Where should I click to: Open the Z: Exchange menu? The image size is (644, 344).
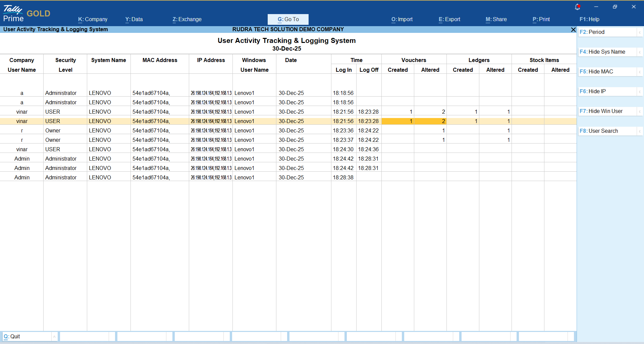click(x=187, y=19)
